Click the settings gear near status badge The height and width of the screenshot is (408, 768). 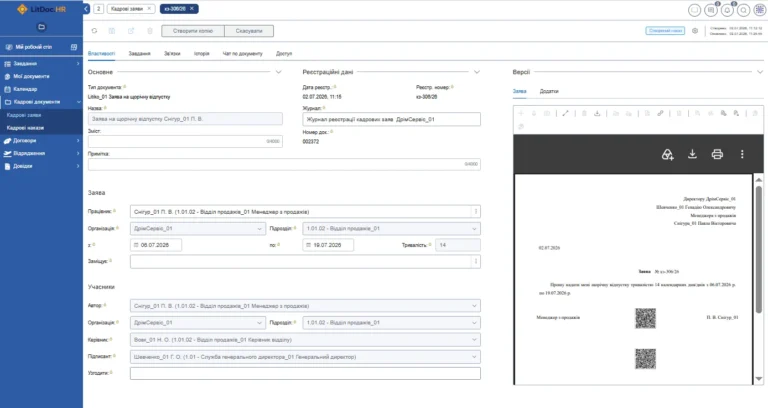(x=695, y=31)
